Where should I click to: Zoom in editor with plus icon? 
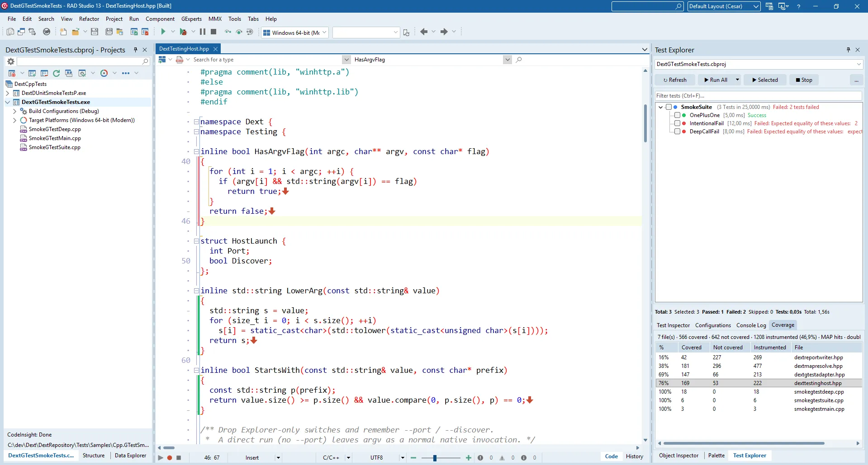tap(469, 458)
